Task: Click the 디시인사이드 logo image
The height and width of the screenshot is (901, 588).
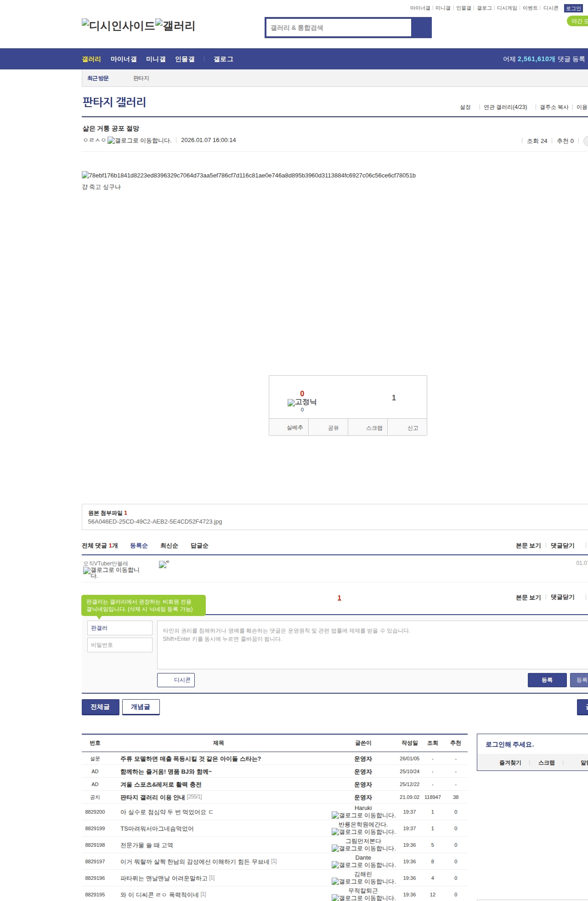Action: click(x=118, y=26)
